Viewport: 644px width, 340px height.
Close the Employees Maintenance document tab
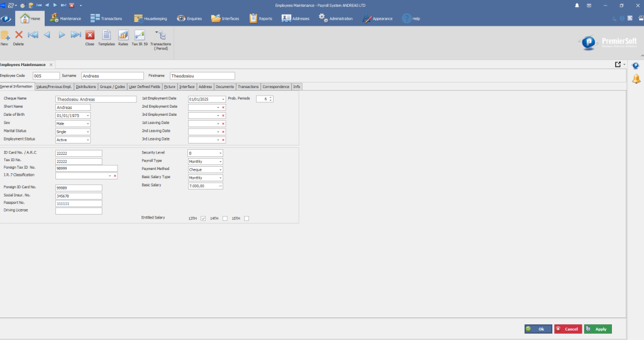(51, 65)
